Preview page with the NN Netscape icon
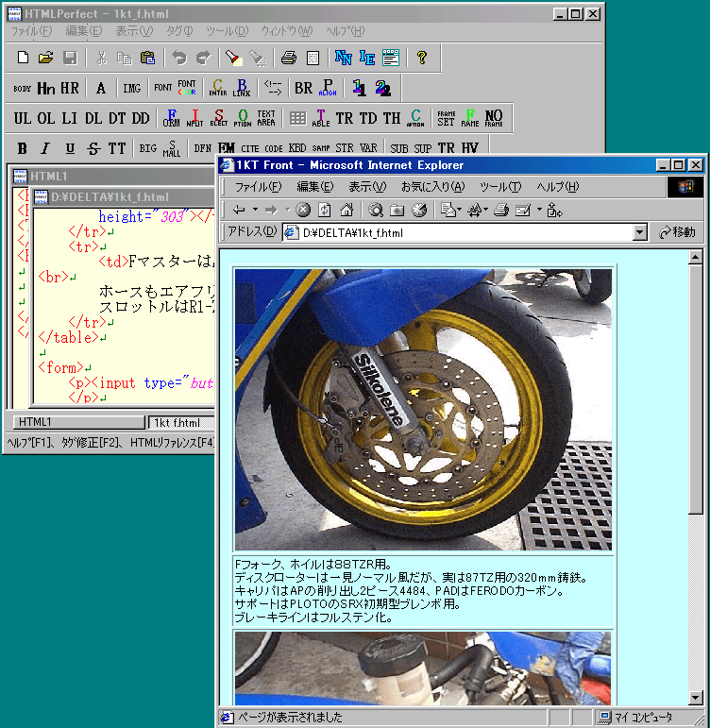 (x=344, y=58)
